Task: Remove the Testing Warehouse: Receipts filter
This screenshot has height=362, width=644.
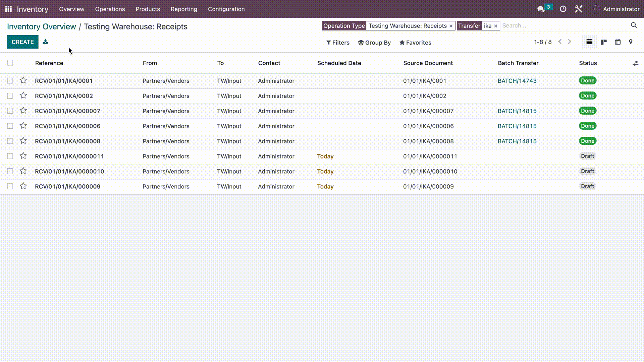Action: 451,25
